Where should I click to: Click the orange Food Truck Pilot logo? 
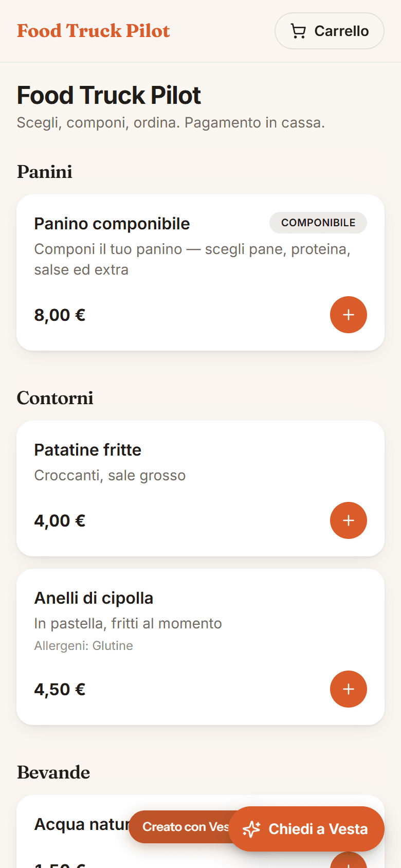click(94, 31)
